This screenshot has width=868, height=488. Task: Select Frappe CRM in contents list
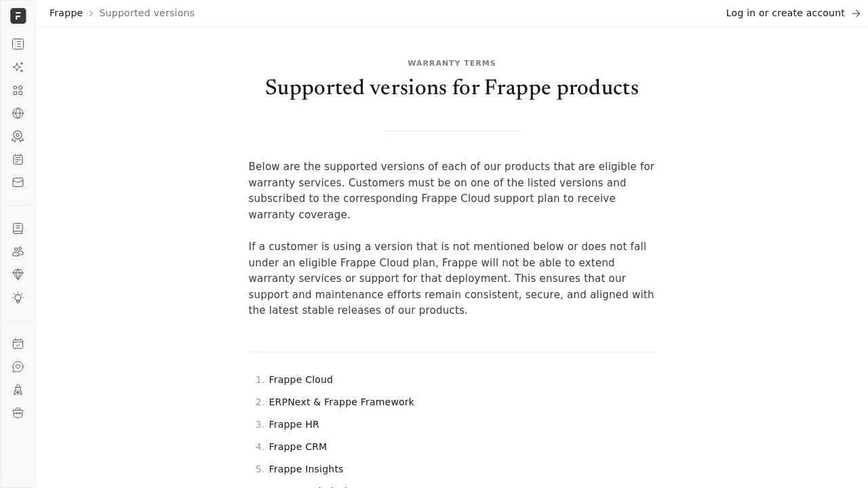coord(298,447)
